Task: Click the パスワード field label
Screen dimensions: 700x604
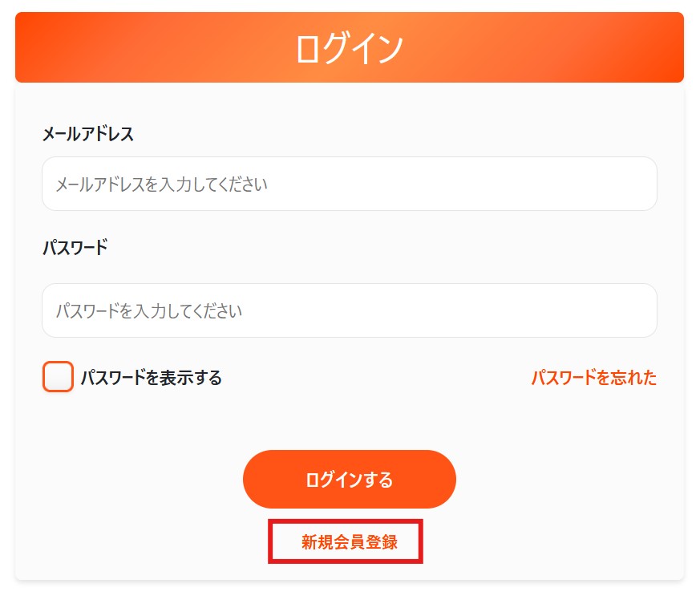Action: coord(75,247)
